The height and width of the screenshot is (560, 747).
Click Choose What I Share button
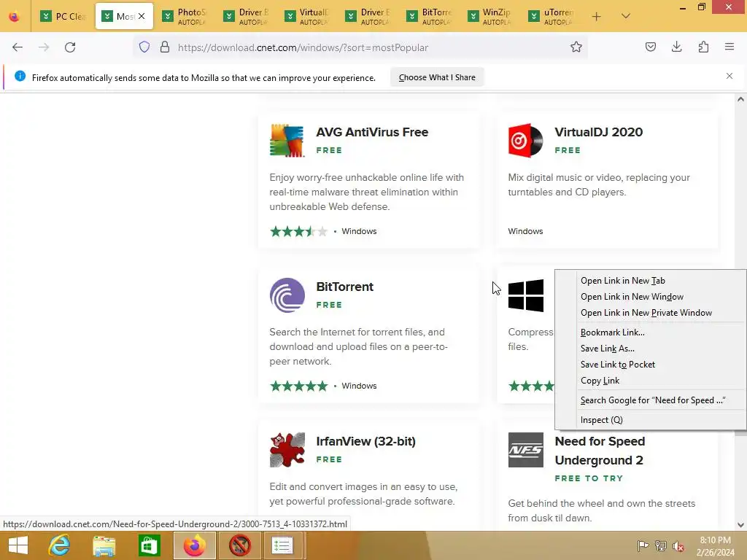[x=437, y=77]
